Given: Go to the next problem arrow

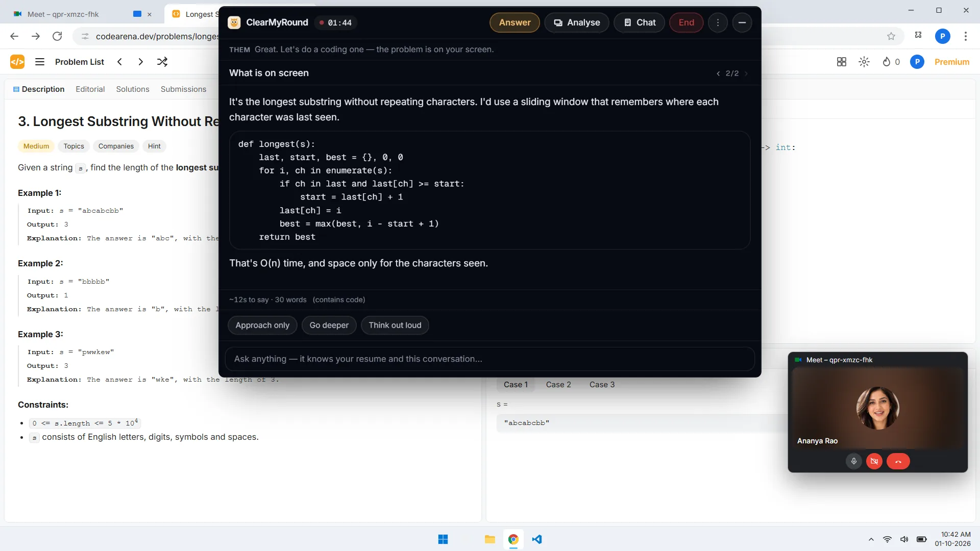Looking at the screenshot, I should pos(140,62).
